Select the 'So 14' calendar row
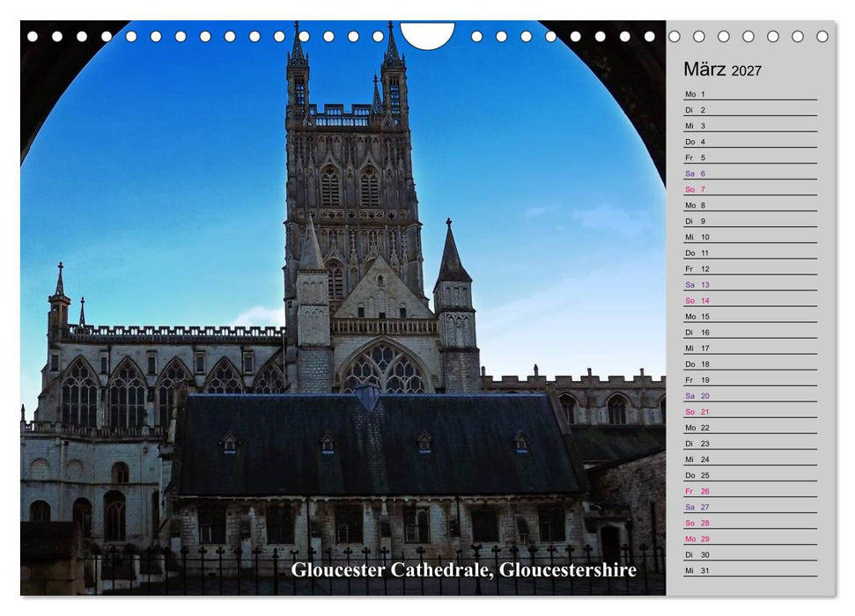The image size is (855, 616). tap(750, 300)
